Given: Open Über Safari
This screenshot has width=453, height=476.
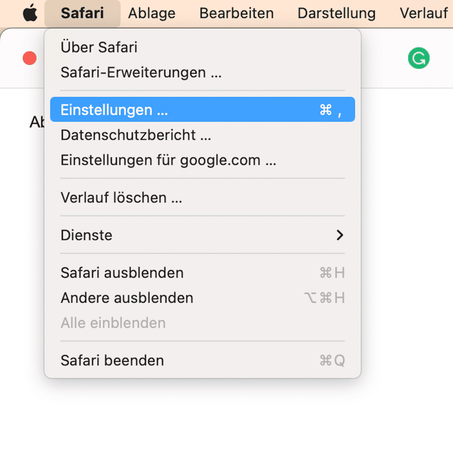Looking at the screenshot, I should [x=202, y=47].
